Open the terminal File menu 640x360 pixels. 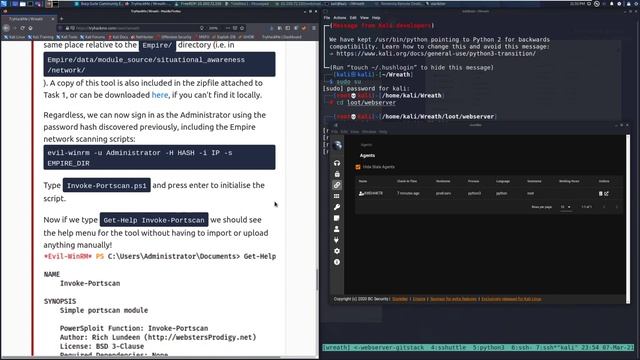click(x=327, y=18)
